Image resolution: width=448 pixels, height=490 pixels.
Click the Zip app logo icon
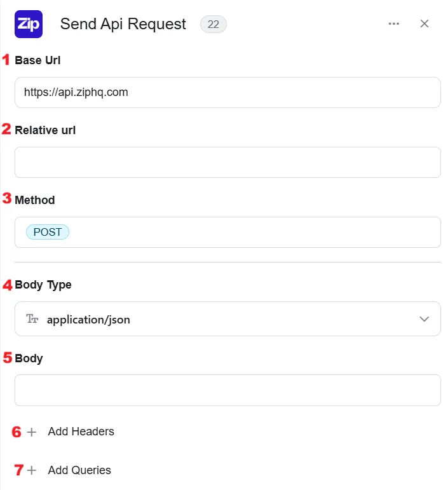point(29,24)
